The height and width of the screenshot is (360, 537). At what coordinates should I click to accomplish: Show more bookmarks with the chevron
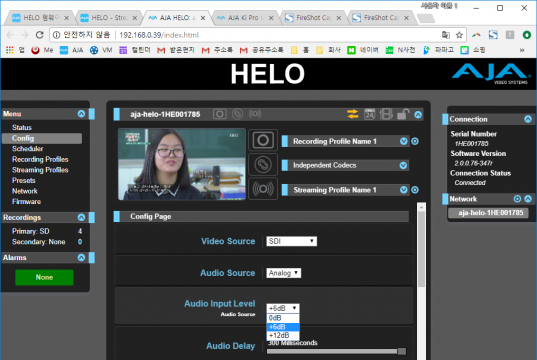point(522,50)
